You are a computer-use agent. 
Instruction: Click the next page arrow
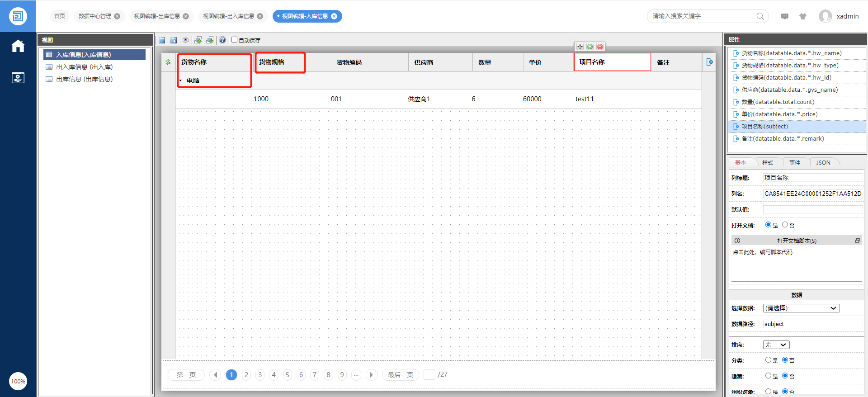tap(371, 375)
